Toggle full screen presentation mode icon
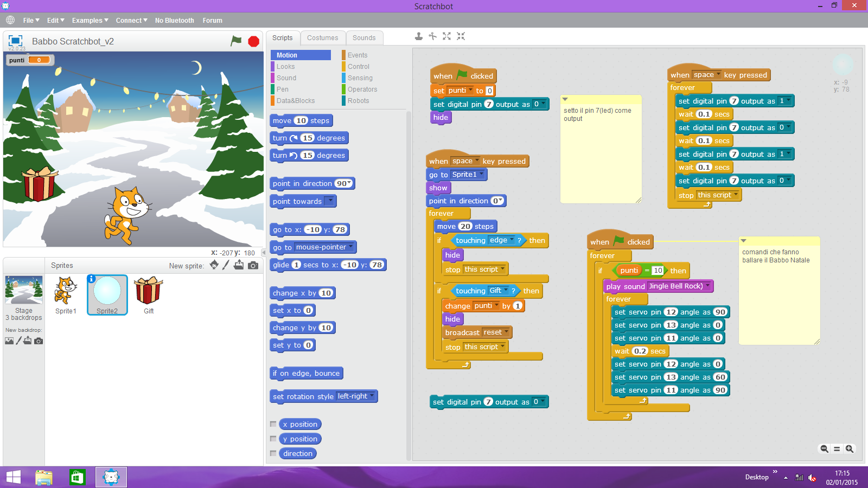Viewport: 868px width, 488px height. click(15, 41)
